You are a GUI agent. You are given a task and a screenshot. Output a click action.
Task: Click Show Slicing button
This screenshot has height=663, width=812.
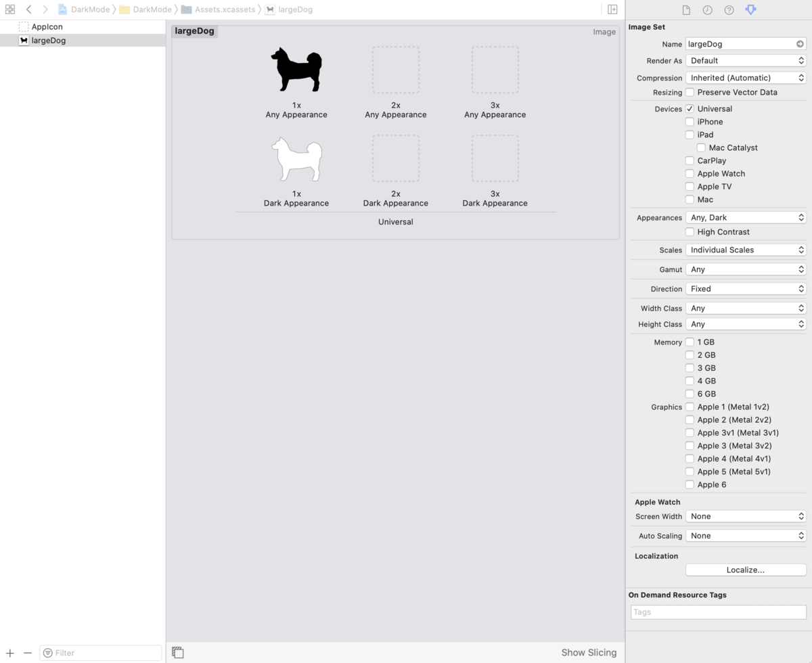tap(589, 653)
